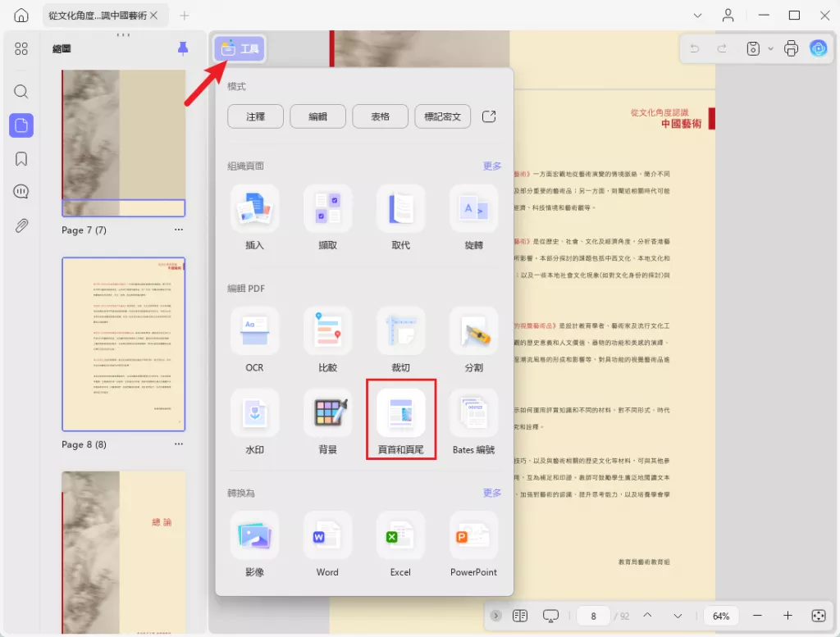
Task: Open the bookmarks panel in the sidebar
Action: click(21, 159)
